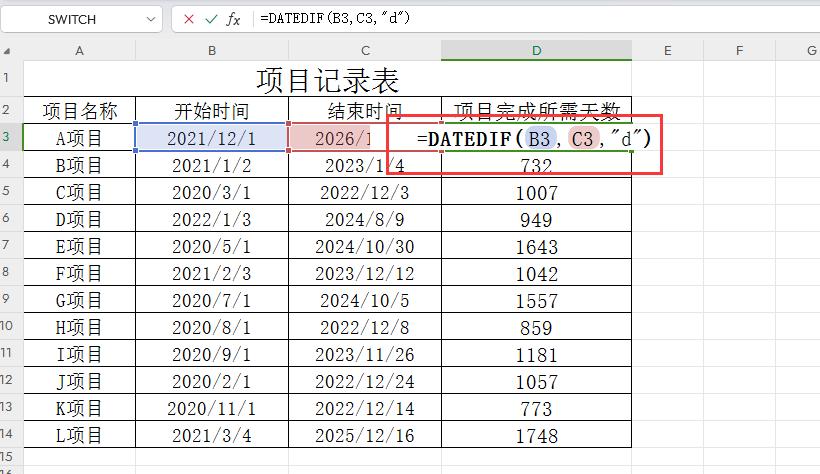Screen dimensions: 820x474
Task: Click start date 2020/11/1
Action: 212,408
